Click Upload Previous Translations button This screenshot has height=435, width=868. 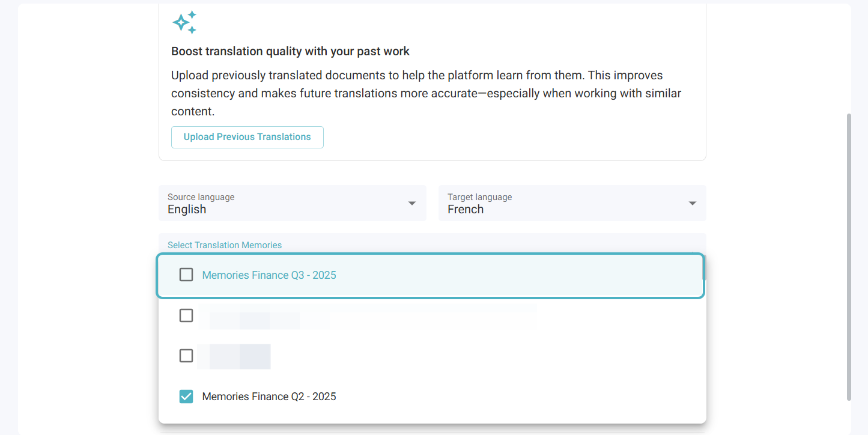pos(247,137)
